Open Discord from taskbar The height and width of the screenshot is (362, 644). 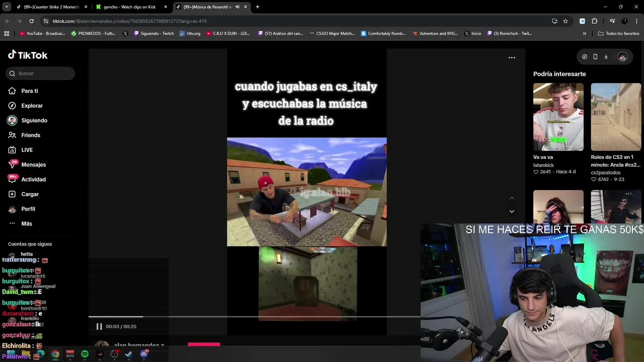pyautogui.click(x=144, y=354)
